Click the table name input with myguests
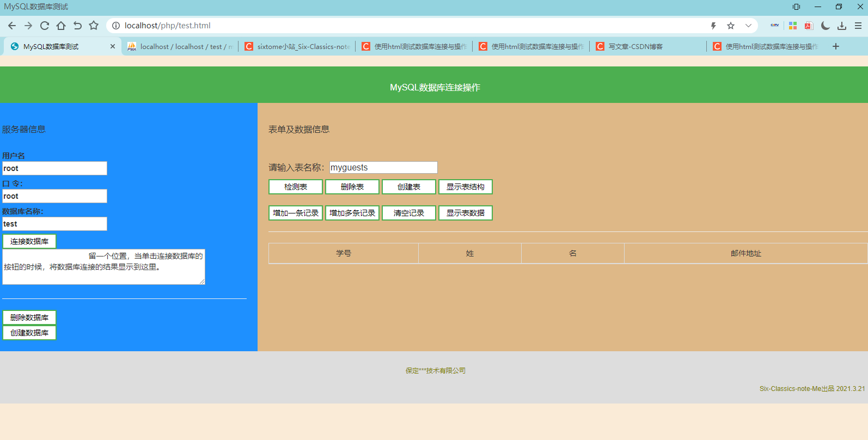This screenshot has height=440, width=868. [x=383, y=167]
